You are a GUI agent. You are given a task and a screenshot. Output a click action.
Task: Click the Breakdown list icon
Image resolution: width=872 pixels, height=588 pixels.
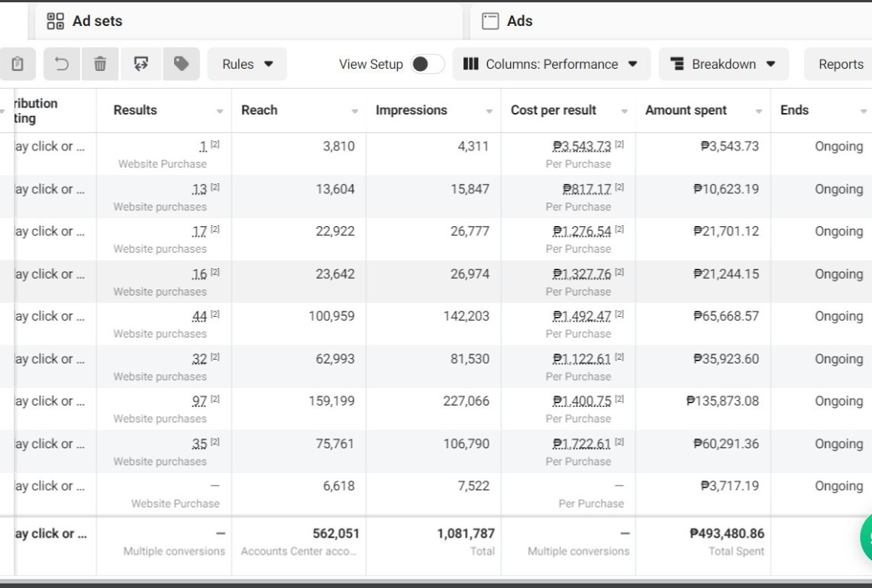pos(677,64)
